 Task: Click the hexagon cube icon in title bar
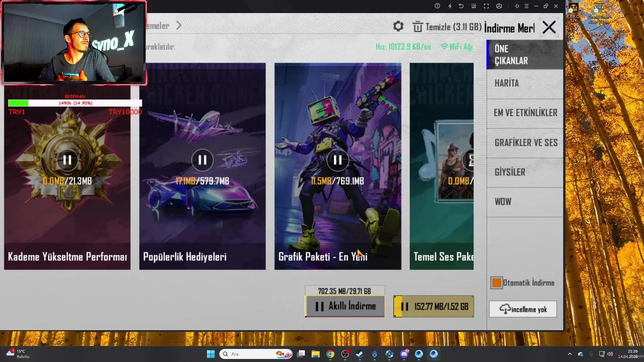pos(499,6)
